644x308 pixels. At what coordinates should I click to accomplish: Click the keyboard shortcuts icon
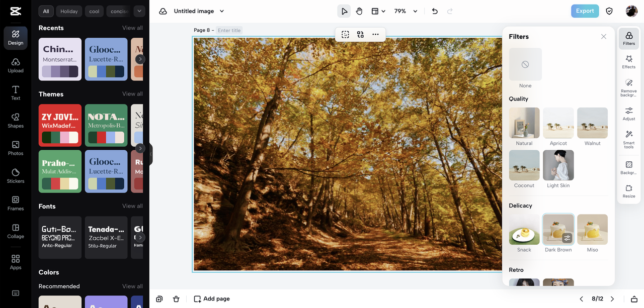click(16, 293)
